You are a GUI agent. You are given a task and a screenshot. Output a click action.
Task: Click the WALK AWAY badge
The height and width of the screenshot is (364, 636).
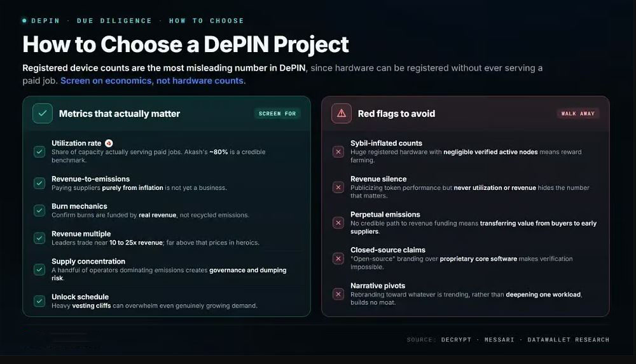coord(578,114)
